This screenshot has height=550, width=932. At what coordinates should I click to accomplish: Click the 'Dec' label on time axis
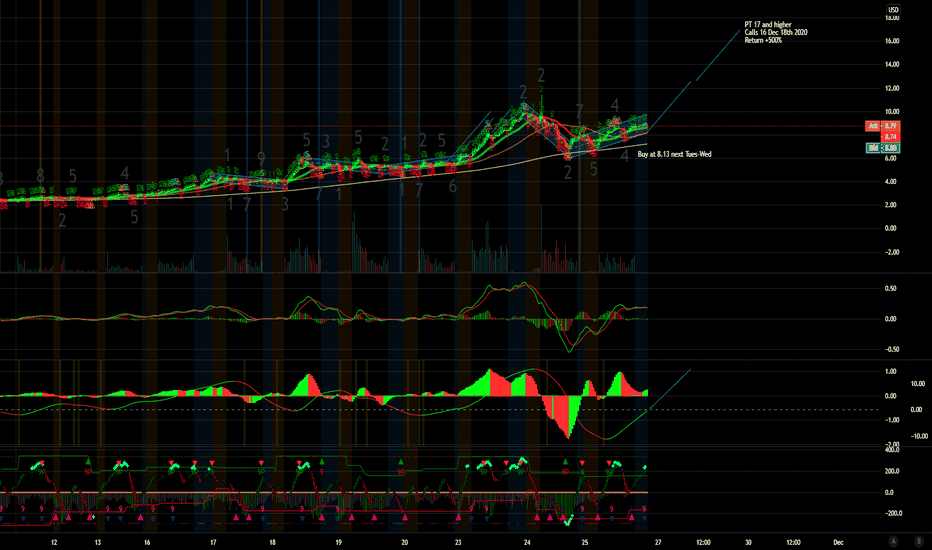click(x=838, y=542)
